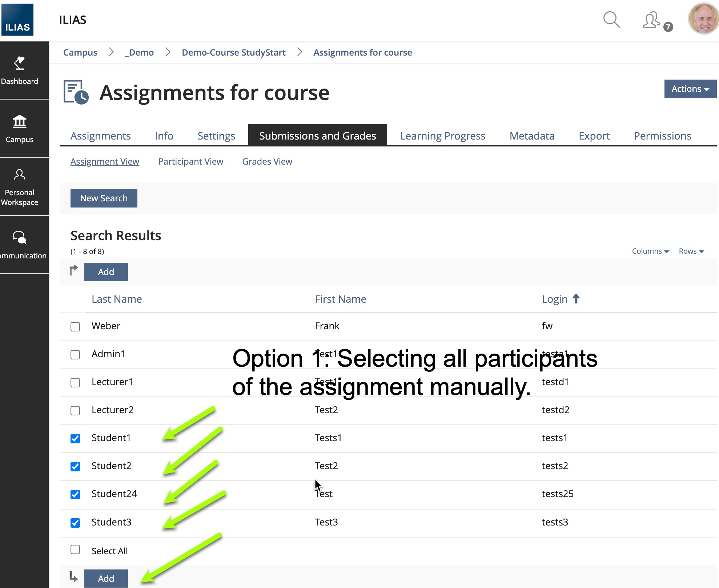Viewport: 719px width, 588px height.
Task: Click the ILIAS logo icon
Action: pyautogui.click(x=17, y=20)
